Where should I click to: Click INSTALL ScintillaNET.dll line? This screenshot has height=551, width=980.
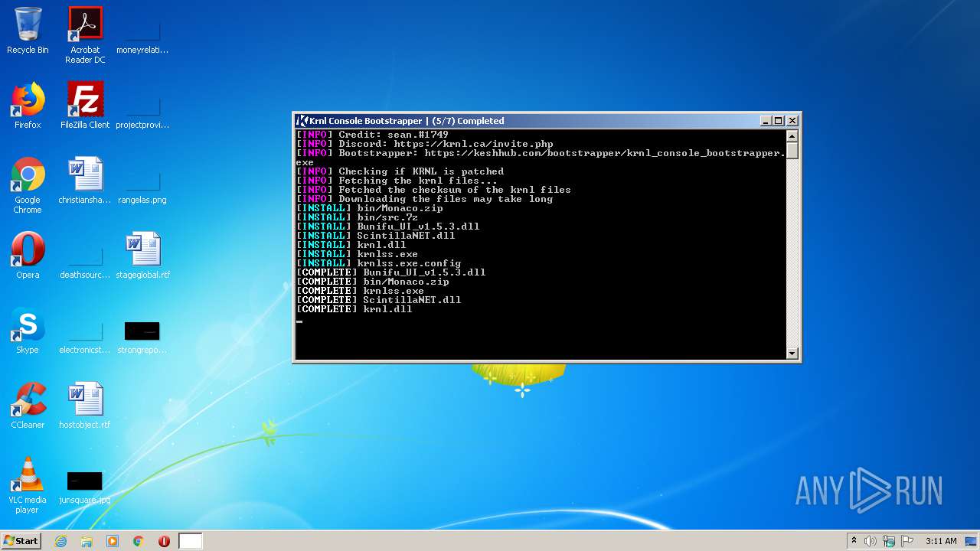376,236
